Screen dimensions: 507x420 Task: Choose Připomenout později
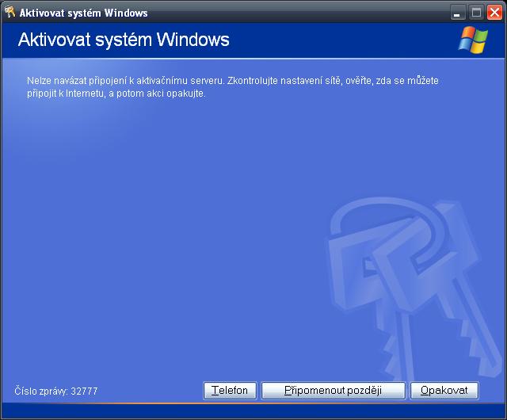[333, 391]
